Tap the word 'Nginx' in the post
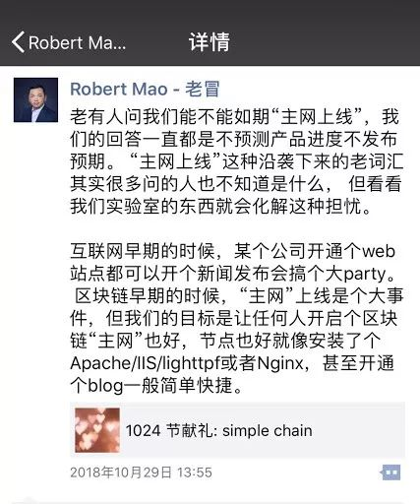 tap(280, 363)
